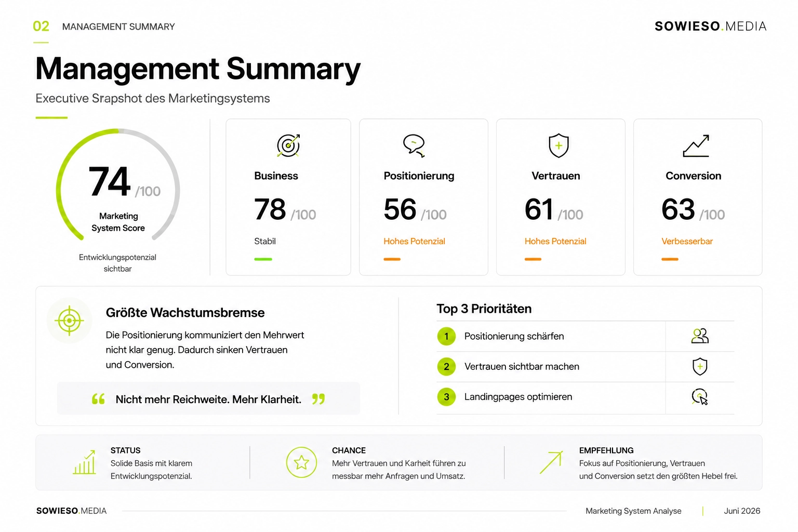798x532 pixels.
Task: Click the Vertrauen sichtbar machen priority row
Action: click(x=586, y=367)
